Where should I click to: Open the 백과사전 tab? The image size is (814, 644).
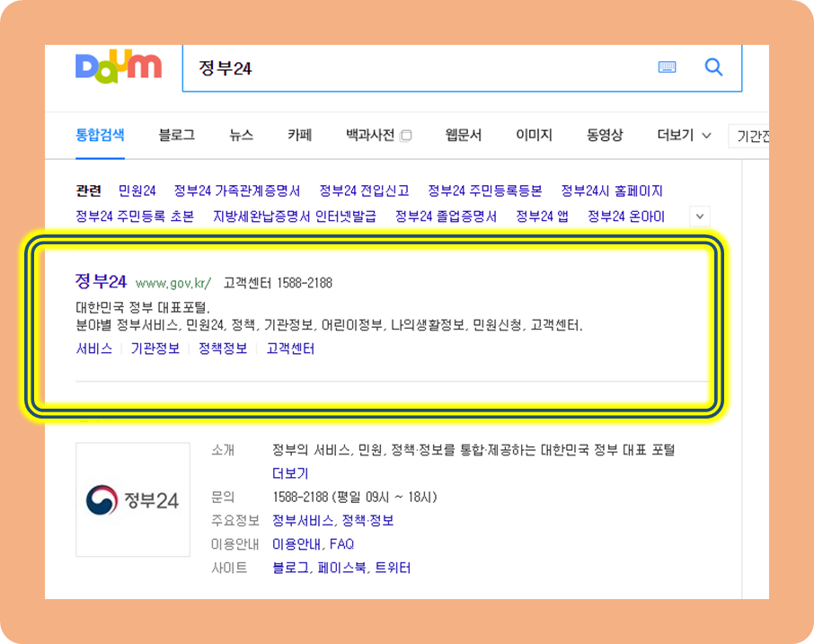(370, 135)
